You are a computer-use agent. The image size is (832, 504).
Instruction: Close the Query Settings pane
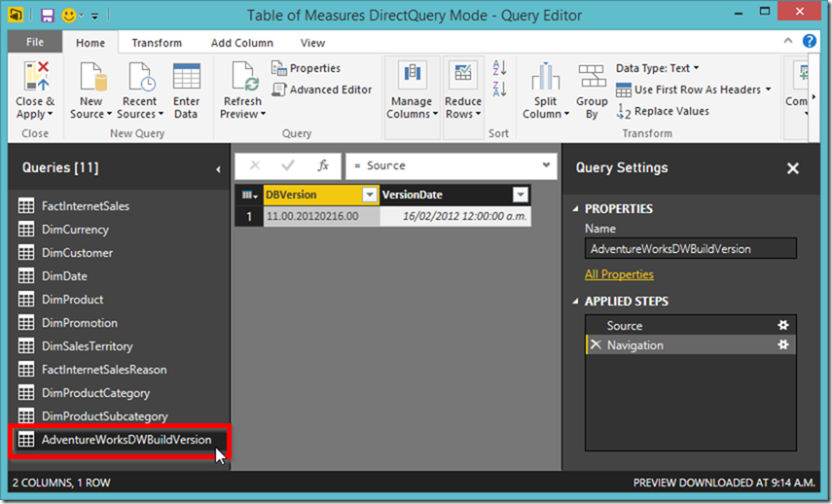[x=793, y=168]
